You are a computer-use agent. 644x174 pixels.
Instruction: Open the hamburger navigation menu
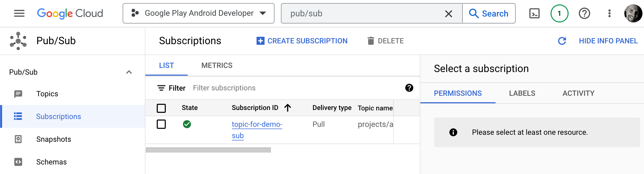(19, 13)
